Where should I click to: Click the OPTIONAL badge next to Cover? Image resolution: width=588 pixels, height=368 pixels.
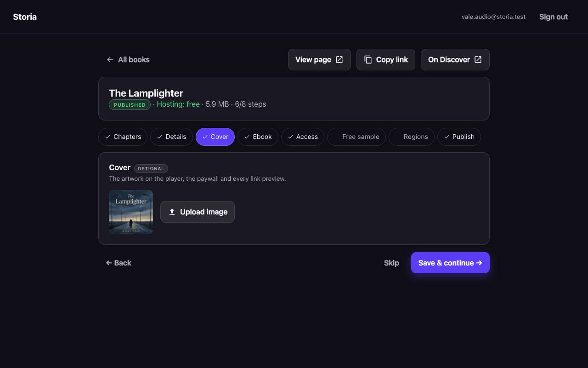click(151, 168)
